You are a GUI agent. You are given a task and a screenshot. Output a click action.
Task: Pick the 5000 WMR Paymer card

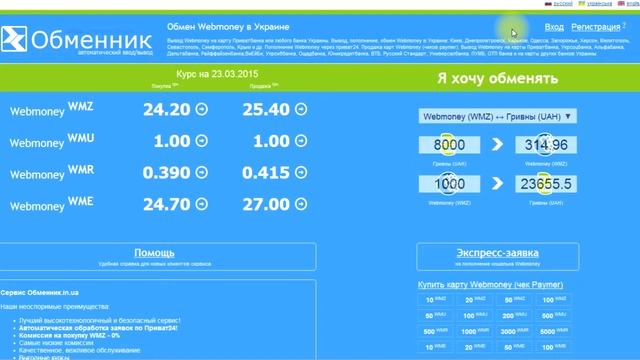pos(553,331)
